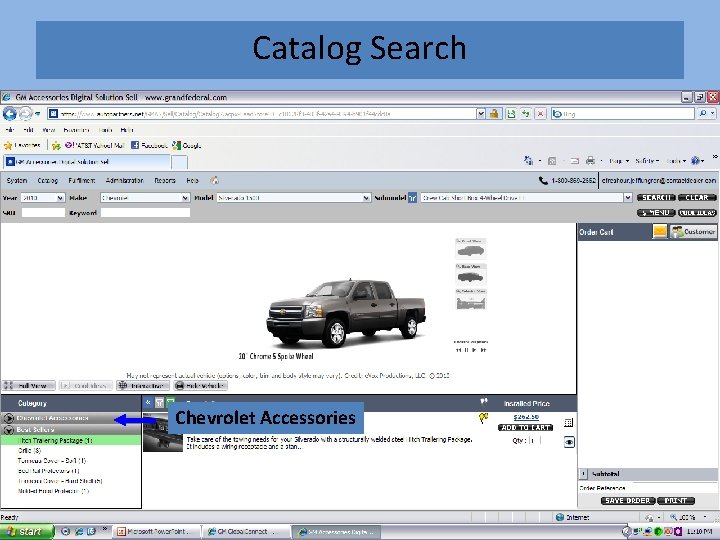720x540 pixels.
Task: Pause the vehicle image slideshow
Action: [x=467, y=350]
